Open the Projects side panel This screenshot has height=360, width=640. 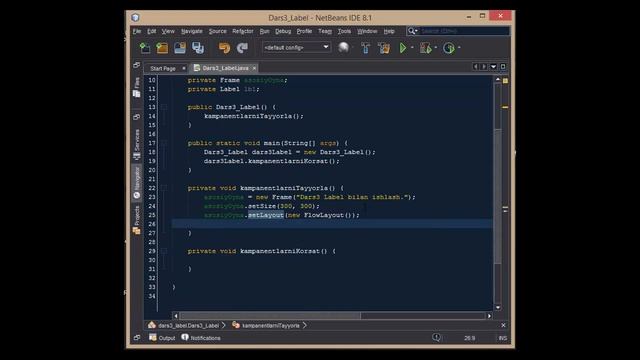[137, 220]
